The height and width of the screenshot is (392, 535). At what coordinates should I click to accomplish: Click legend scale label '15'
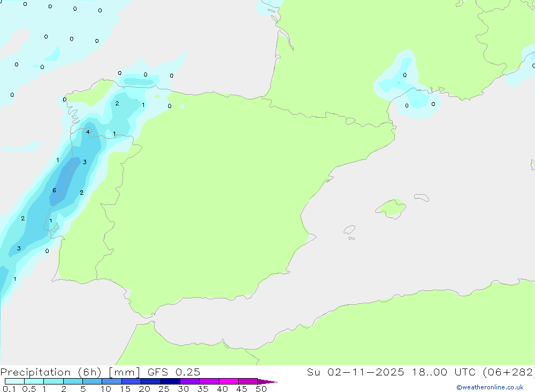[125, 389]
